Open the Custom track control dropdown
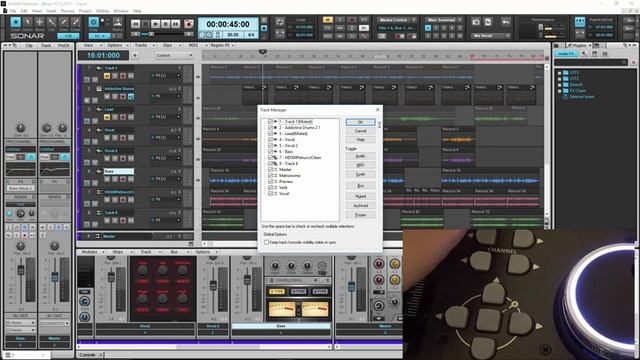 click(x=174, y=55)
